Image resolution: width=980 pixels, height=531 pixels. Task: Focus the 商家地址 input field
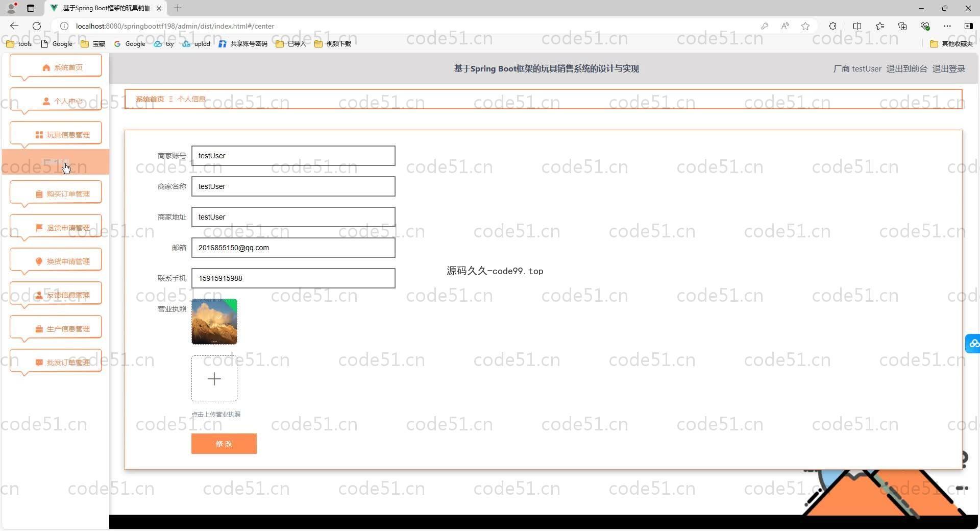[293, 217]
